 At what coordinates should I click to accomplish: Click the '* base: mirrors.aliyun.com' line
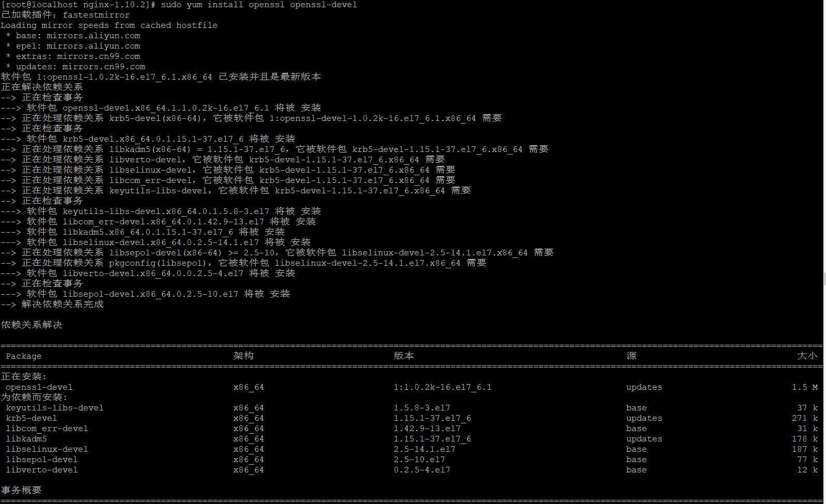tap(73, 36)
